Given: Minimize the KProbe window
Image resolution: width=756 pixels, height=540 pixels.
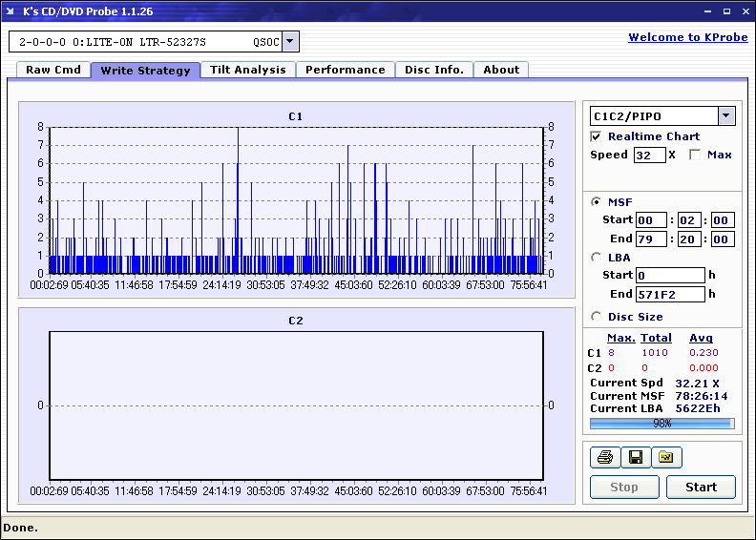Looking at the screenshot, I should 707,11.
